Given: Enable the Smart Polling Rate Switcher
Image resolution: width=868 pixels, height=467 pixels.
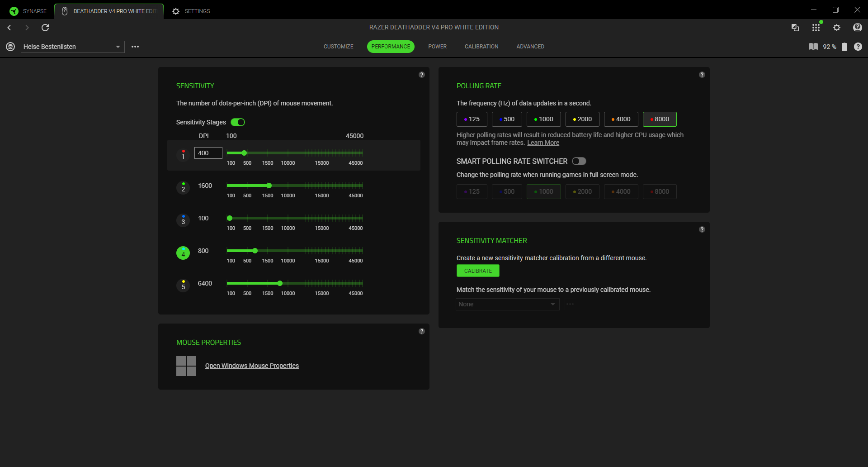Looking at the screenshot, I should (x=579, y=161).
